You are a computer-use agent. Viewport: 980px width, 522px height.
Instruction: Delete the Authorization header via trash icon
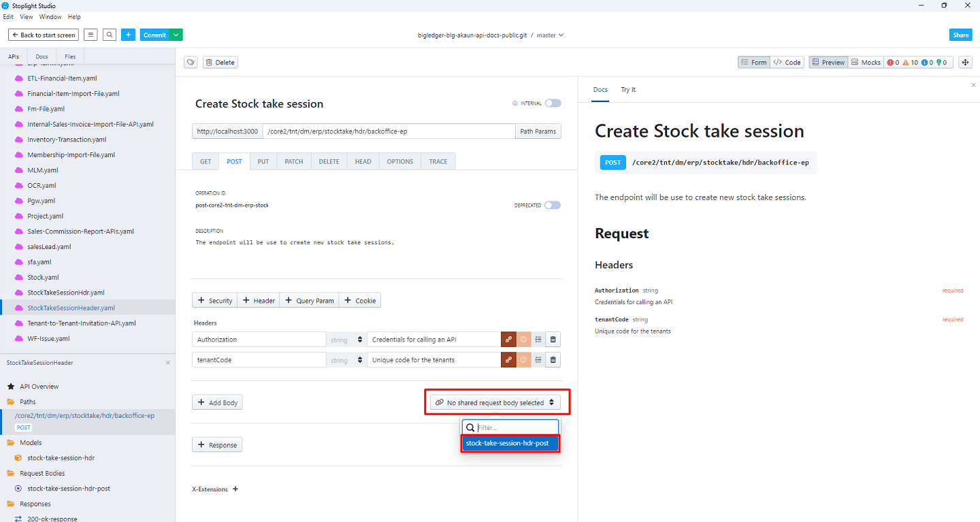[553, 340]
